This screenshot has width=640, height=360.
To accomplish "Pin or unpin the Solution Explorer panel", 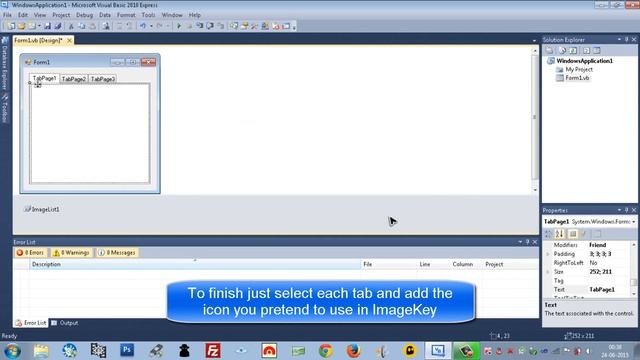I will [627, 40].
